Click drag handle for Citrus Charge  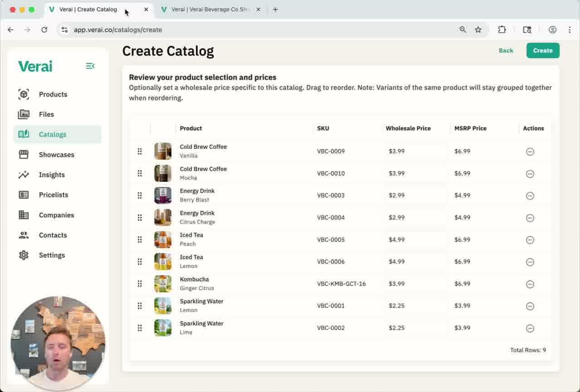pyautogui.click(x=140, y=218)
